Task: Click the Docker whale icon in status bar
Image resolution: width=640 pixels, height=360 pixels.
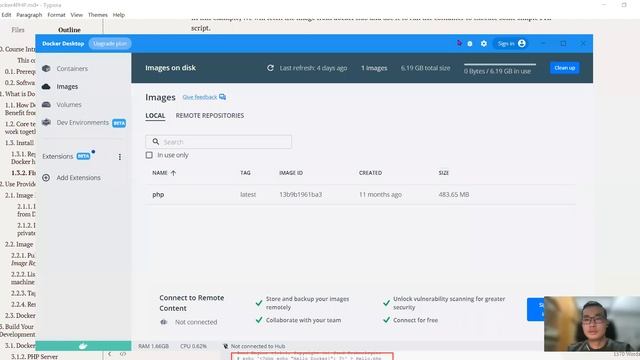Action: tap(83, 346)
